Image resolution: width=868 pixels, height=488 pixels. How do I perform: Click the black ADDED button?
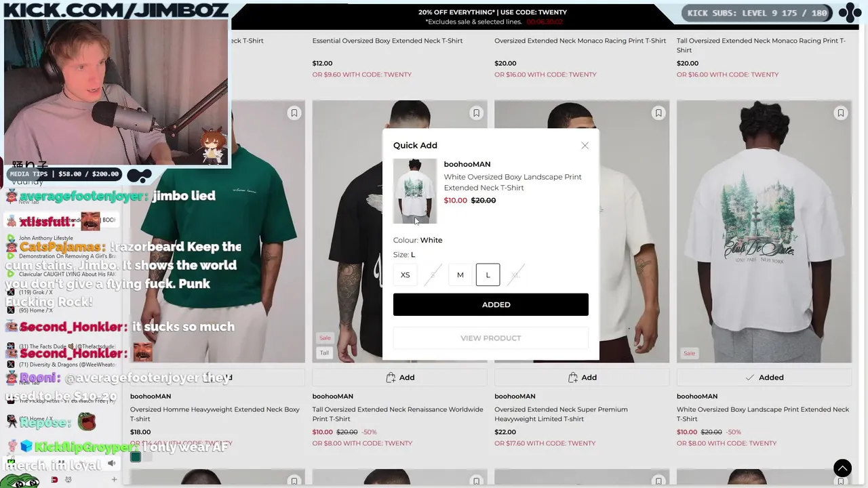(491, 304)
